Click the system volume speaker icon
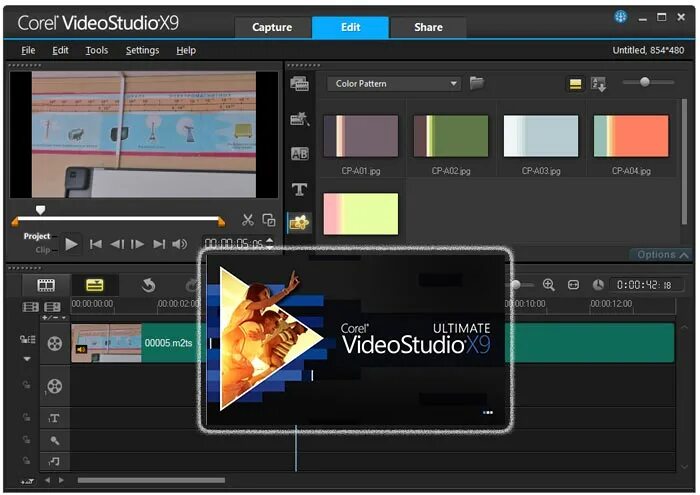 coord(179,244)
